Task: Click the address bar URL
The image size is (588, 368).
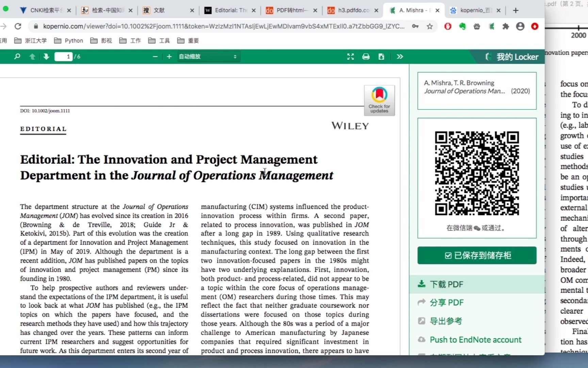Action: coord(224,26)
